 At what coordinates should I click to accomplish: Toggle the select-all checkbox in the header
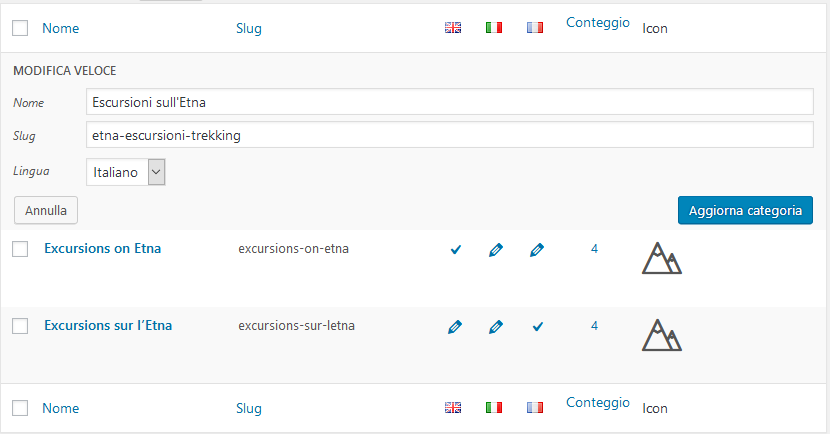(20, 28)
